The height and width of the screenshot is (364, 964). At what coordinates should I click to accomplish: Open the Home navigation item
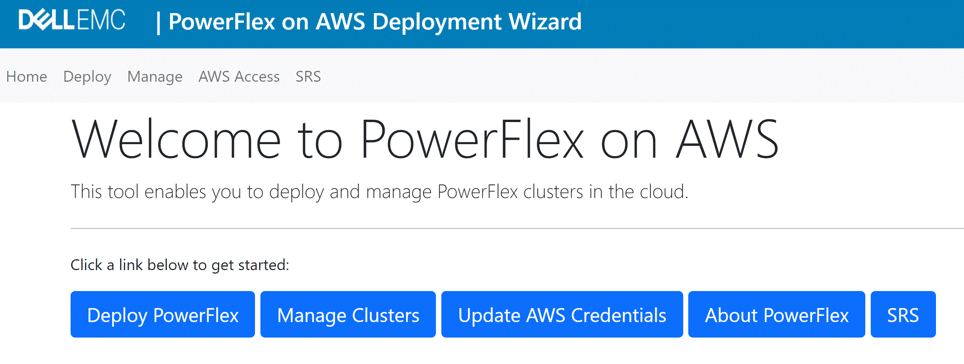click(26, 77)
